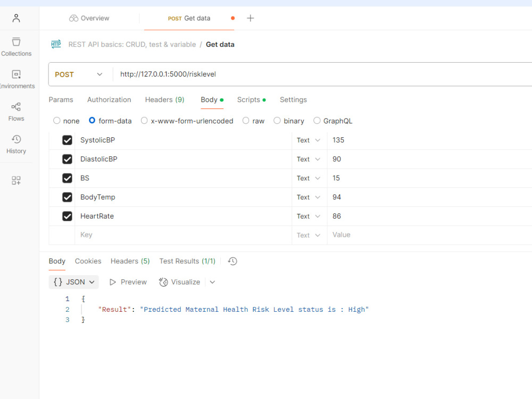Viewport: 532px width, 399px height.
Task: Select the GraphQL body type
Action: 317,121
